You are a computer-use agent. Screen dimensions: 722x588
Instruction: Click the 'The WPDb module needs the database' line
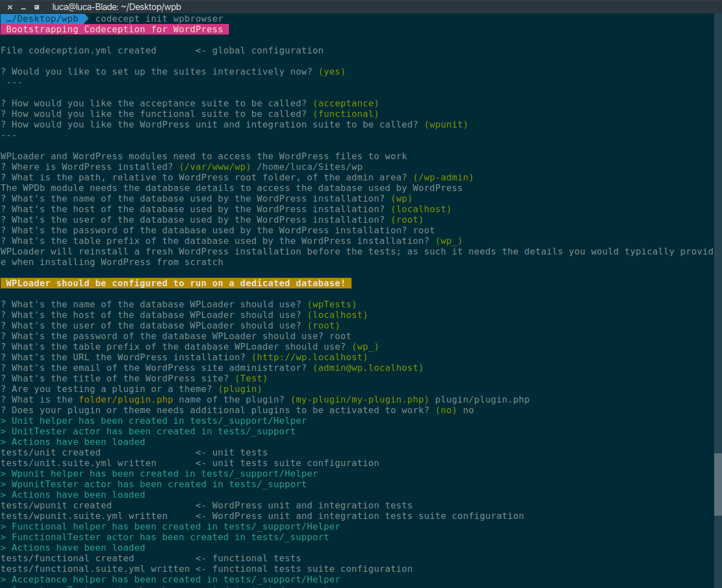232,188
